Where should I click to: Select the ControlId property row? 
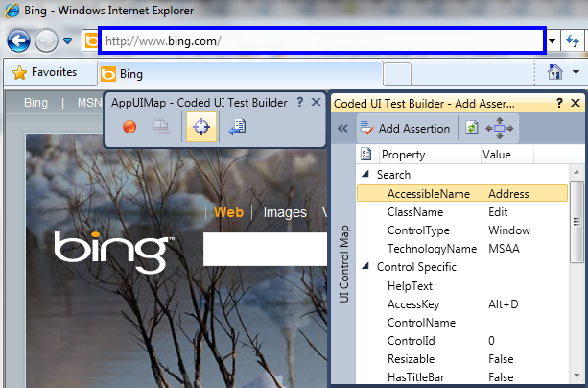[462, 341]
